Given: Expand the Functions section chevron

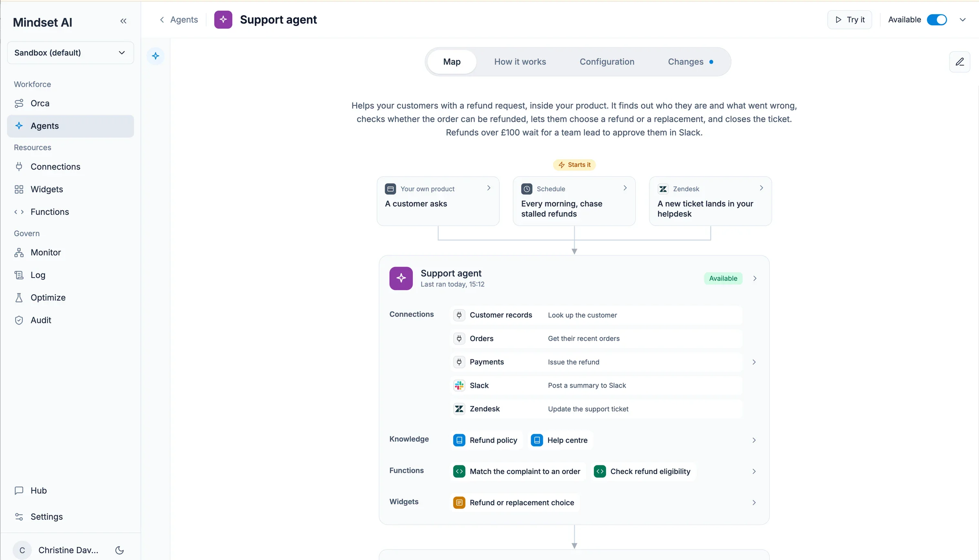Looking at the screenshot, I should coord(754,472).
